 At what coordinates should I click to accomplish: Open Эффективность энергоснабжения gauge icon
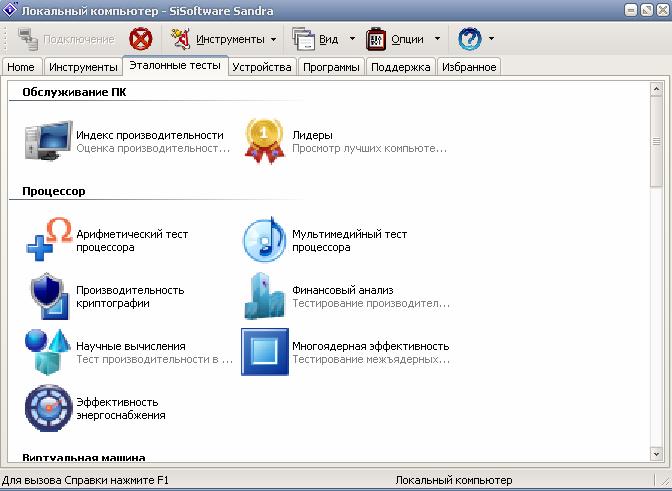click(x=48, y=408)
